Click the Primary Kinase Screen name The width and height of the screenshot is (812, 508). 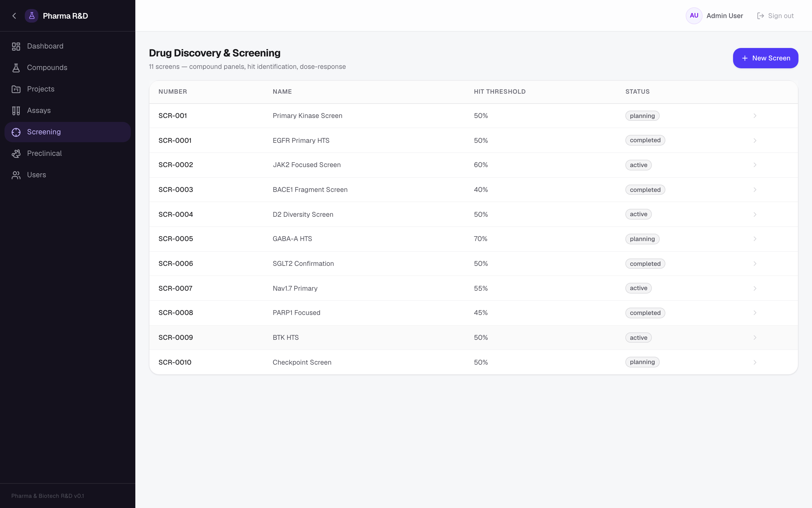click(307, 116)
